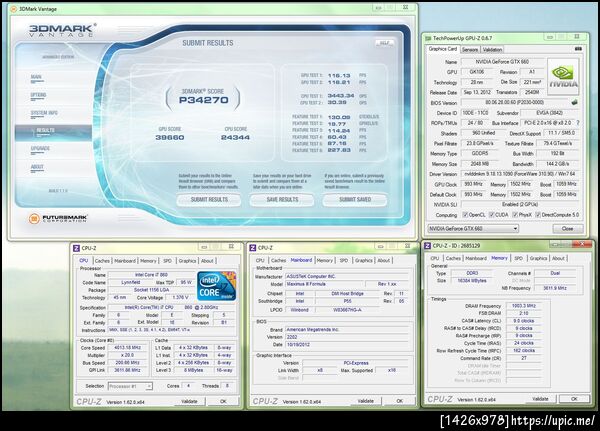Click the SUBMIT SAVED button
This screenshot has height=431, width=600.
(355, 200)
